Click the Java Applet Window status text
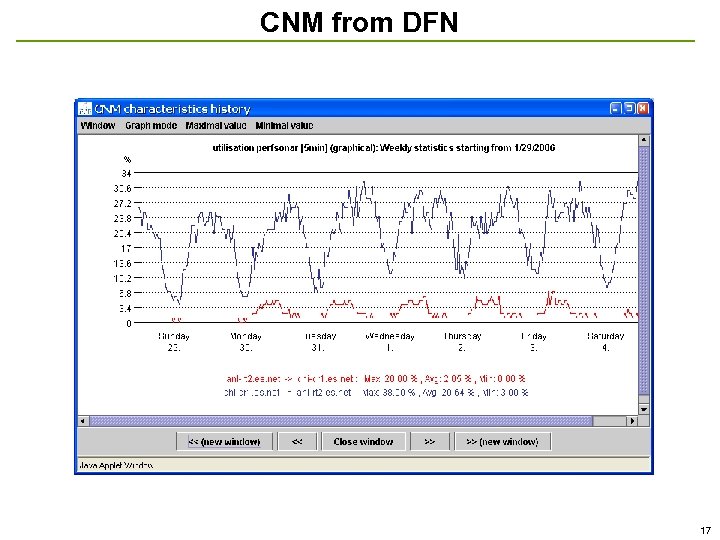This screenshot has width=720, height=540. pyautogui.click(x=116, y=465)
